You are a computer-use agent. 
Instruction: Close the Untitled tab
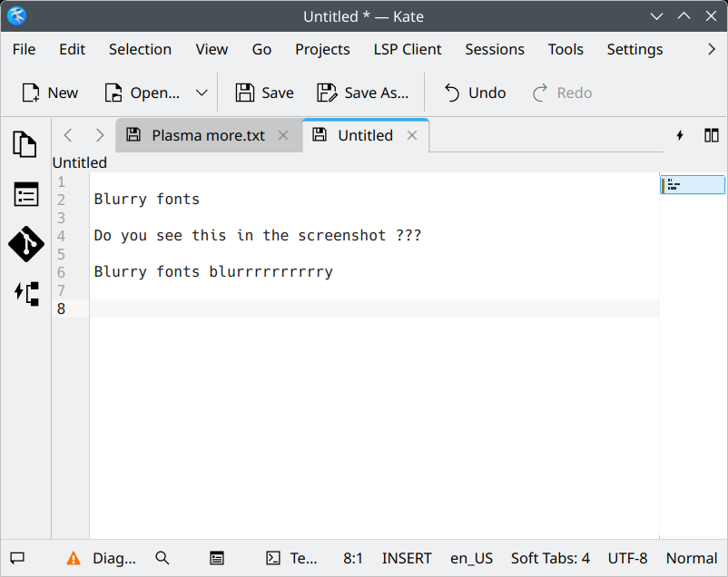412,135
